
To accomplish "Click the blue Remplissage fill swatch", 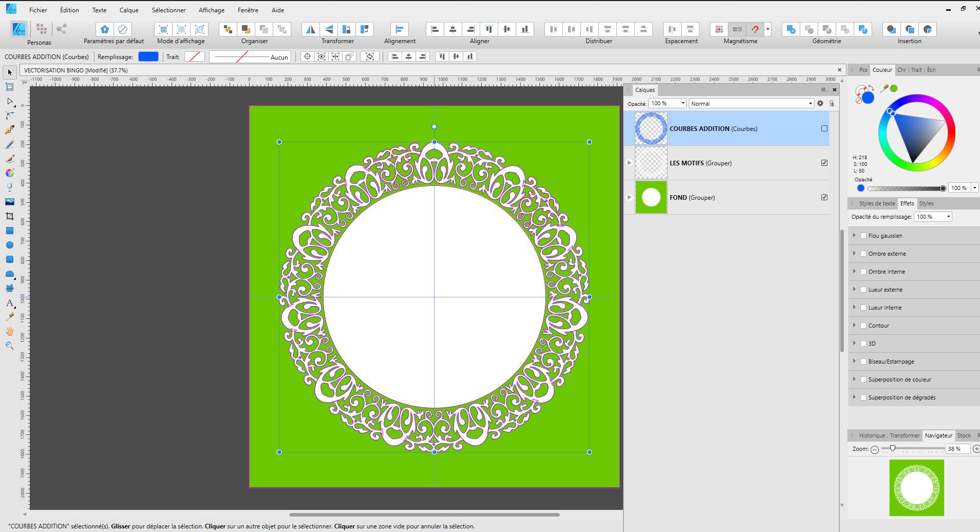I will (148, 56).
